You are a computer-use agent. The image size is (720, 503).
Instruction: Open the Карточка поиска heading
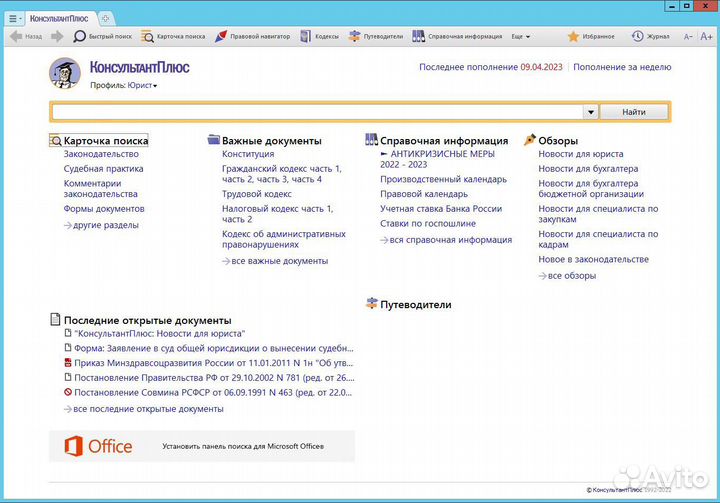tap(106, 141)
